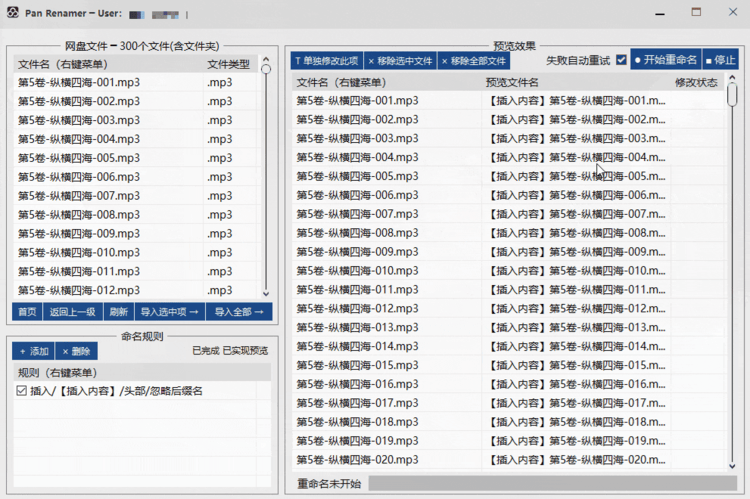Image resolution: width=750 pixels, height=499 pixels.
Task: Clear all files with 移除全部文件
Action: pos(474,61)
